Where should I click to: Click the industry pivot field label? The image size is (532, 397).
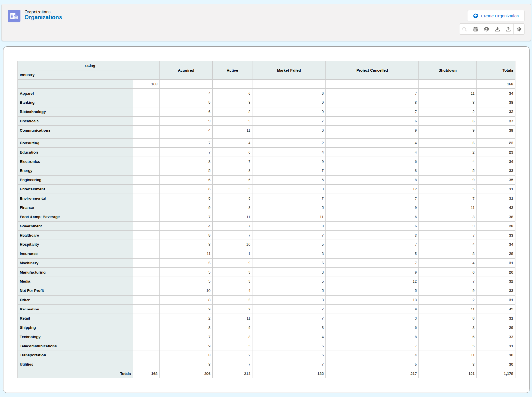[x=27, y=75]
